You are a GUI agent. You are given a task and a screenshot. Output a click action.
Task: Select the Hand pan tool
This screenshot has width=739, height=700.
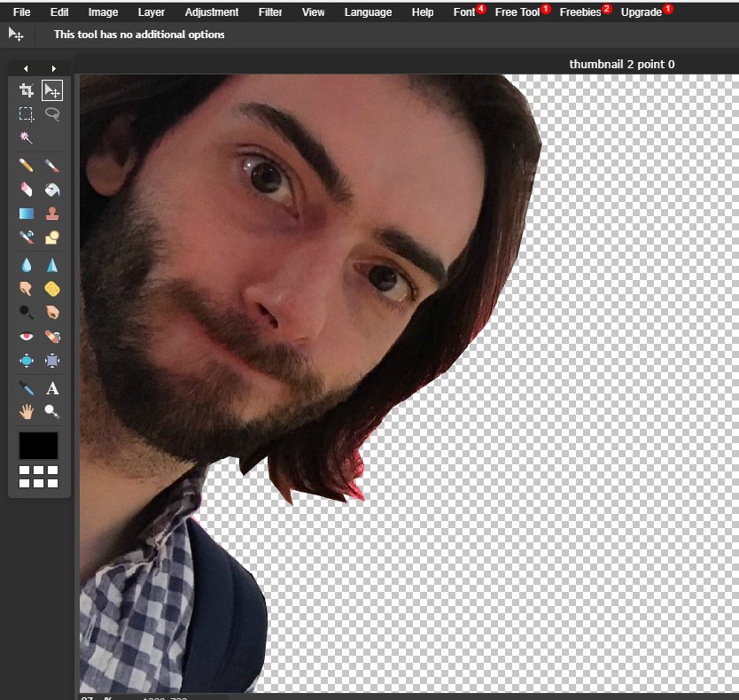(27, 412)
